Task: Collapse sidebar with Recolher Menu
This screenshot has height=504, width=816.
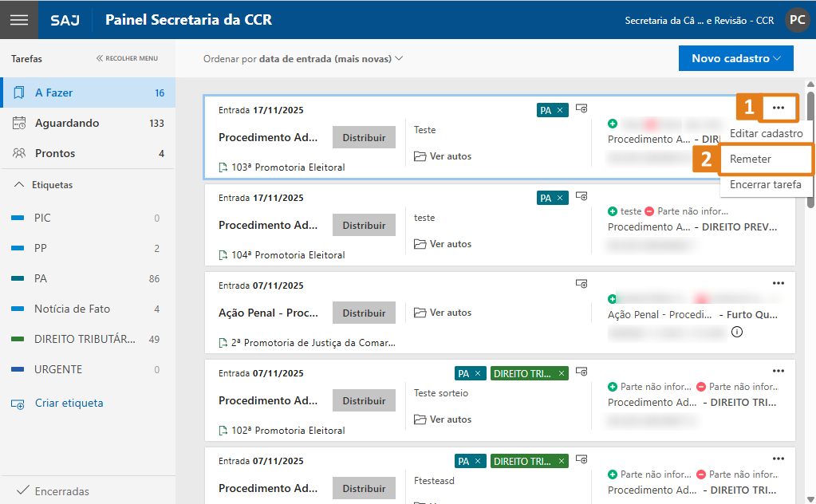Action: click(127, 58)
